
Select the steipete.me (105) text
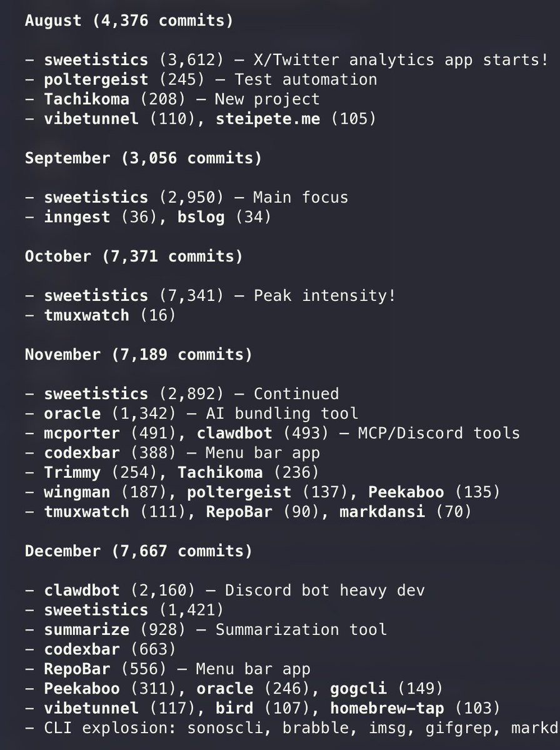[x=296, y=119]
